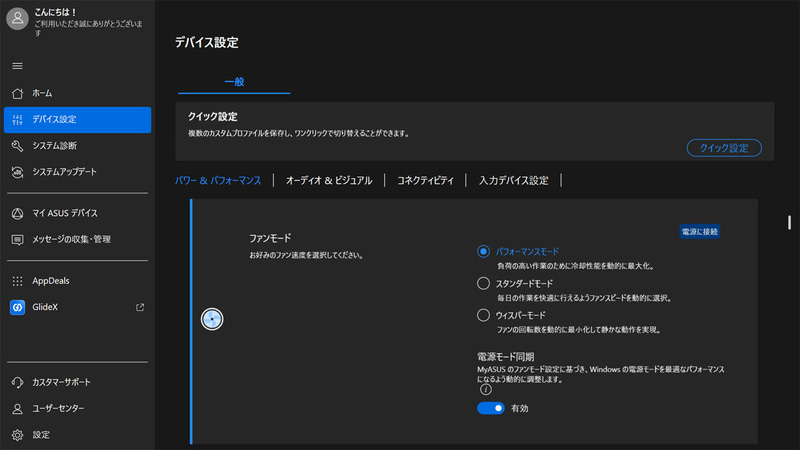Open システムアップデート in the sidebar
The image size is (800, 450).
point(78,172)
